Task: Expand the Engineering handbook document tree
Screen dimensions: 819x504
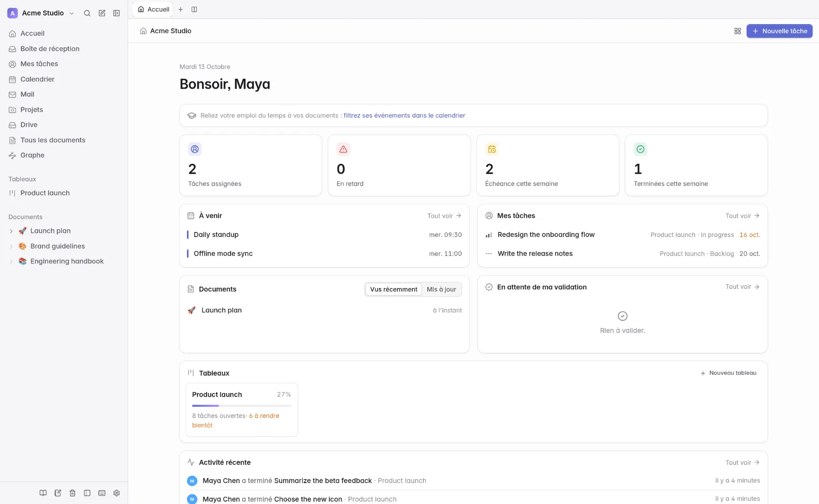Action: 11,262
